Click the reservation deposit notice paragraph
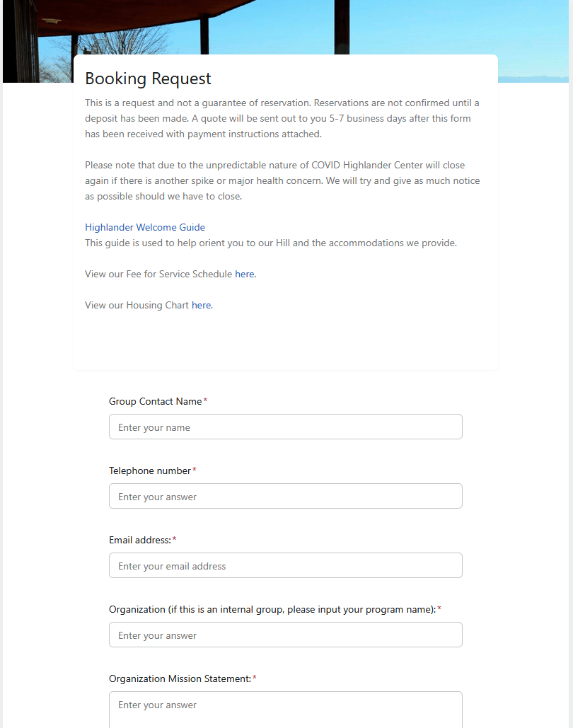This screenshot has width=573, height=728. 282,118
